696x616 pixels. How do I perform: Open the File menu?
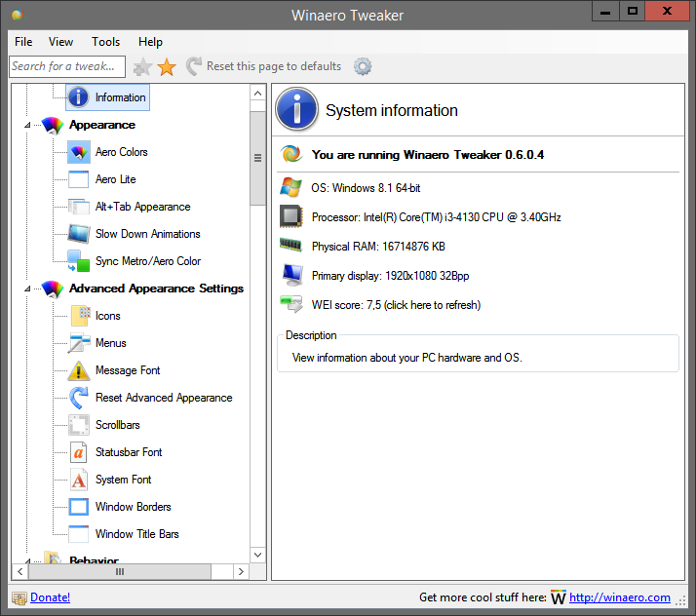coord(23,42)
